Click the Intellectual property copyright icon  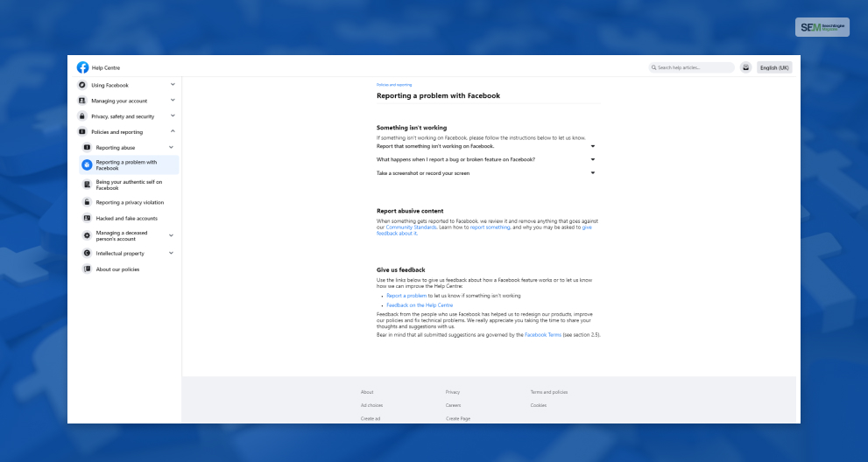(x=87, y=254)
